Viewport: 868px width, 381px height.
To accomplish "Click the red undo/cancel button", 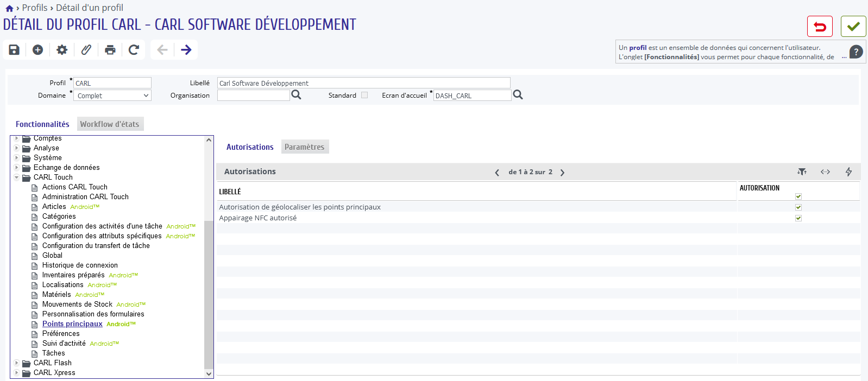I will 820,27.
